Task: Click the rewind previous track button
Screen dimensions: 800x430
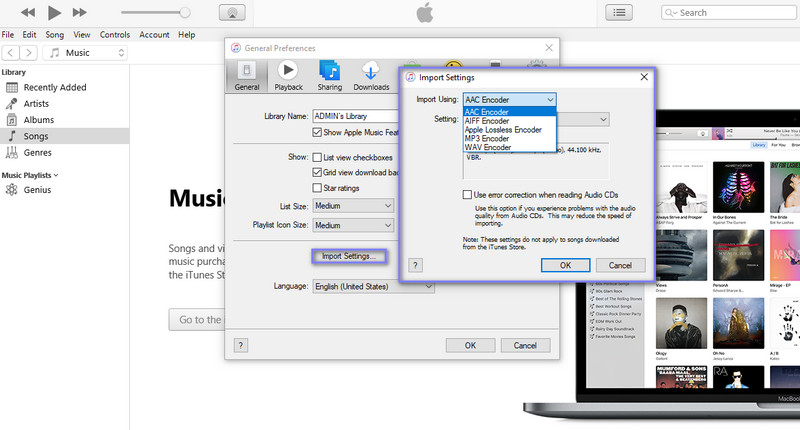Action: [28, 13]
